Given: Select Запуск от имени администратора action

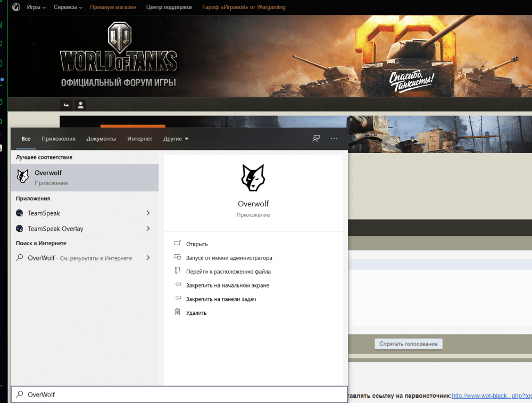Looking at the screenshot, I should point(229,258).
